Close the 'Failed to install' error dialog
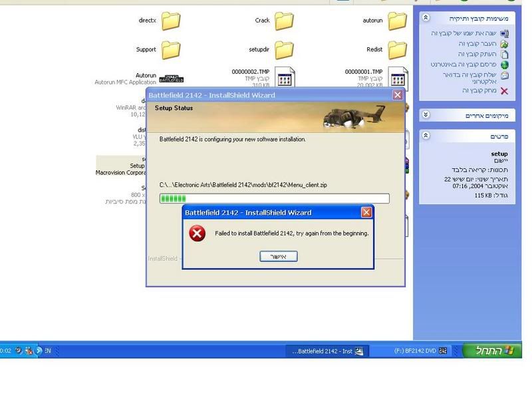The image size is (532, 399). [x=366, y=213]
